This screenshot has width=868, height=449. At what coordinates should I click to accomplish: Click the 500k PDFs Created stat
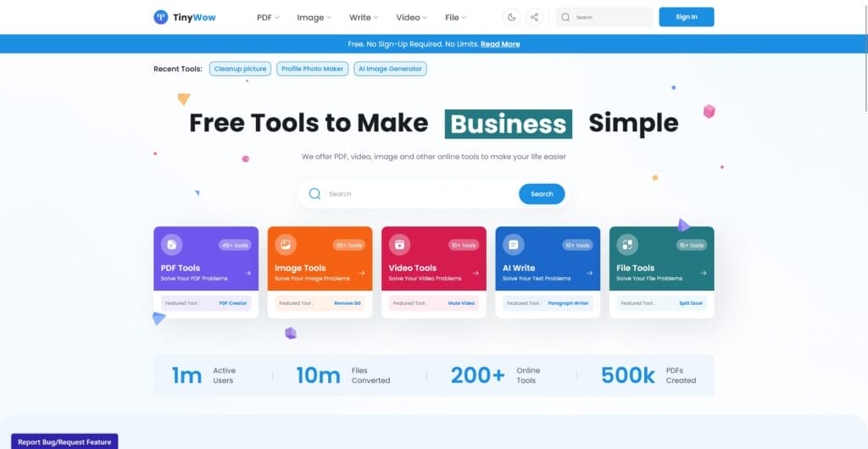pos(648,375)
